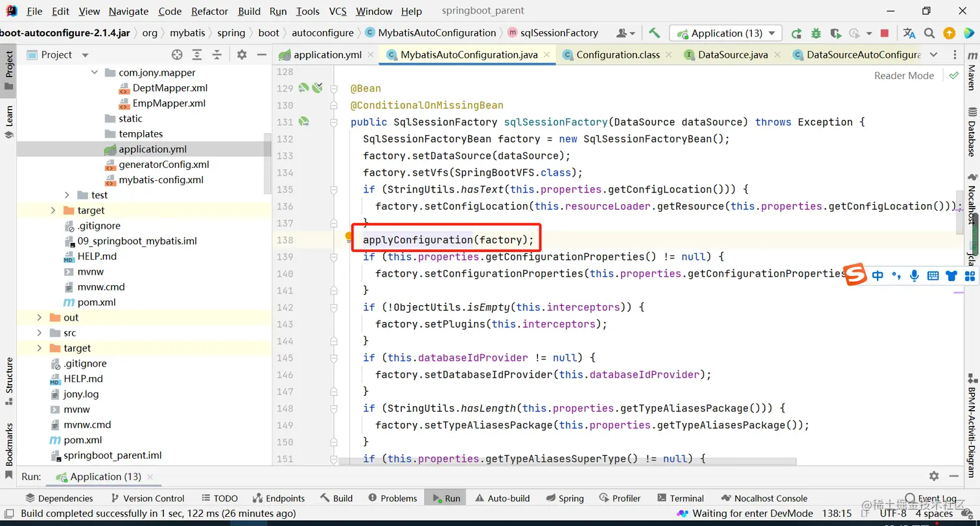Open the Refactor menu
This screenshot has width=980, height=526.
point(210,11)
